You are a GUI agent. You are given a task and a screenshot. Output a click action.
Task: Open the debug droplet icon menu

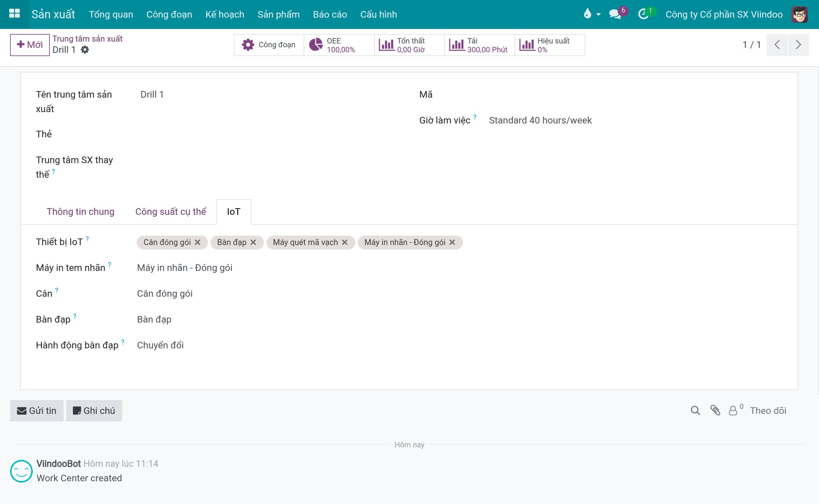[x=591, y=14]
